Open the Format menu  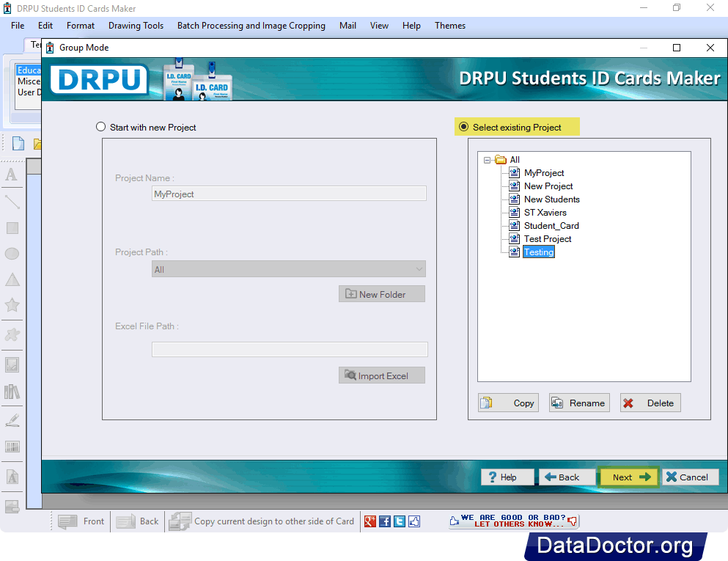81,26
